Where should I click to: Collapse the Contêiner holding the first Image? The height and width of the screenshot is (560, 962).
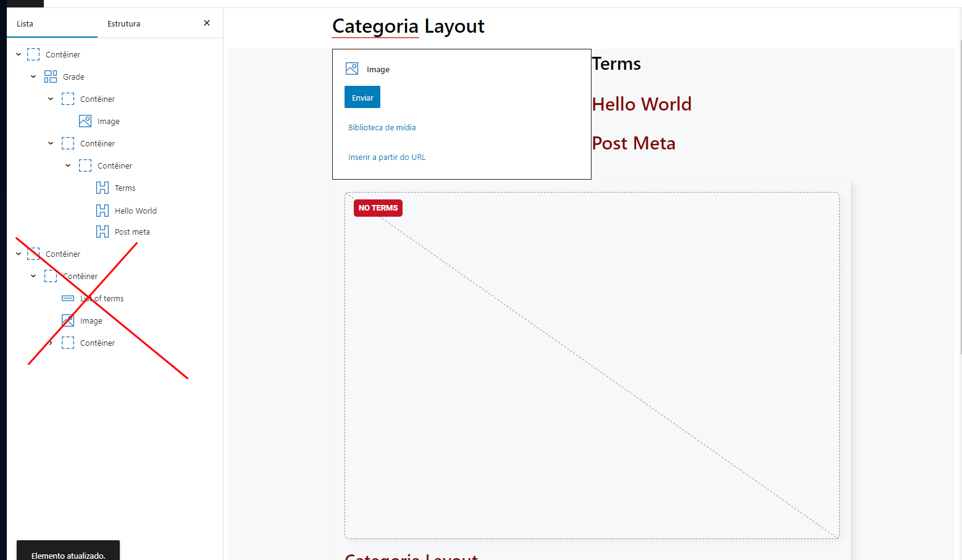pyautogui.click(x=51, y=99)
